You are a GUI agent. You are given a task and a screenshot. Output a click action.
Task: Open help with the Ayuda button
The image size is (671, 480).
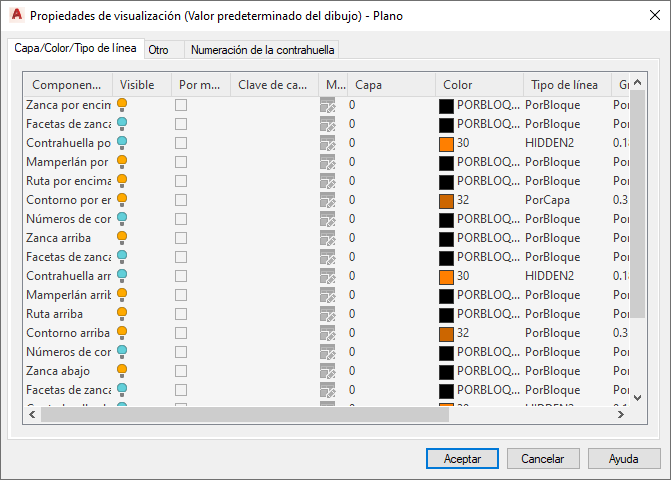tap(624, 458)
